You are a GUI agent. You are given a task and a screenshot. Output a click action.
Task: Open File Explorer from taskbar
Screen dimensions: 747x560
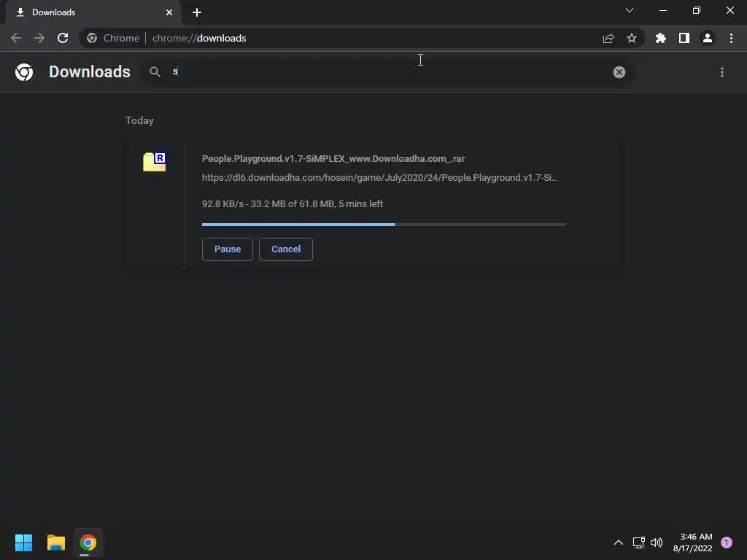(x=55, y=542)
